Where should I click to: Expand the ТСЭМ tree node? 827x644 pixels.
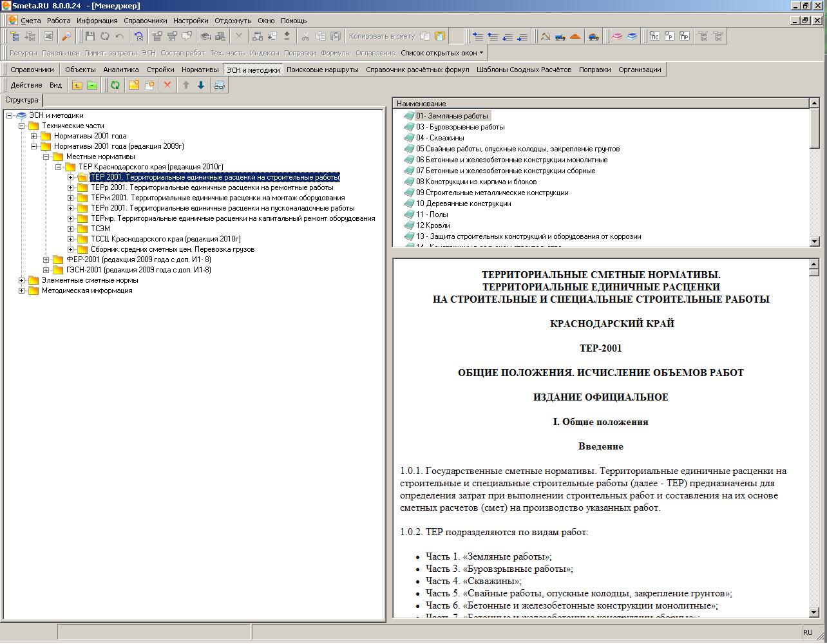point(71,229)
